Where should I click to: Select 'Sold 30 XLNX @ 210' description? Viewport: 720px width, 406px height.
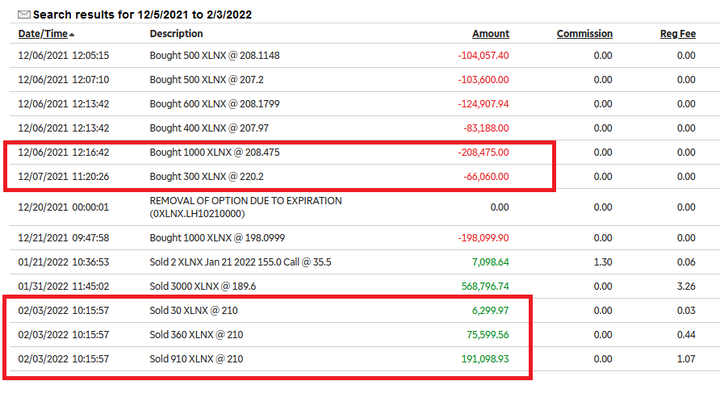(193, 311)
